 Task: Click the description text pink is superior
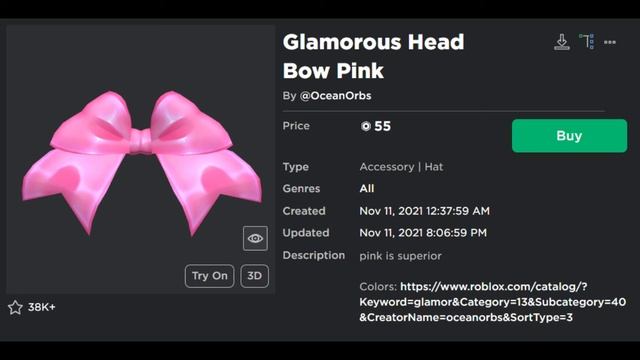pyautogui.click(x=400, y=256)
